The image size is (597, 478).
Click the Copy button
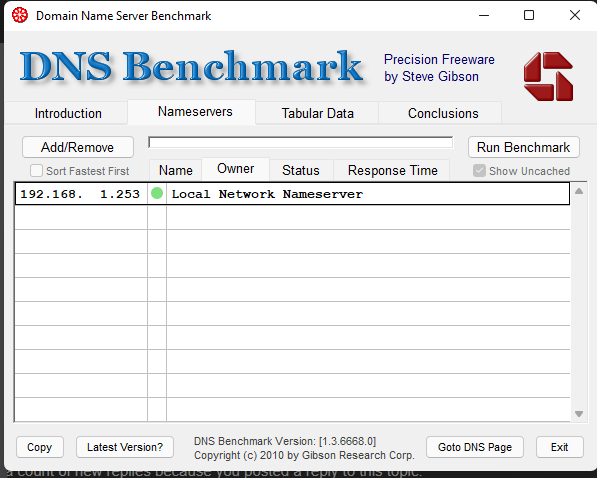click(x=40, y=447)
